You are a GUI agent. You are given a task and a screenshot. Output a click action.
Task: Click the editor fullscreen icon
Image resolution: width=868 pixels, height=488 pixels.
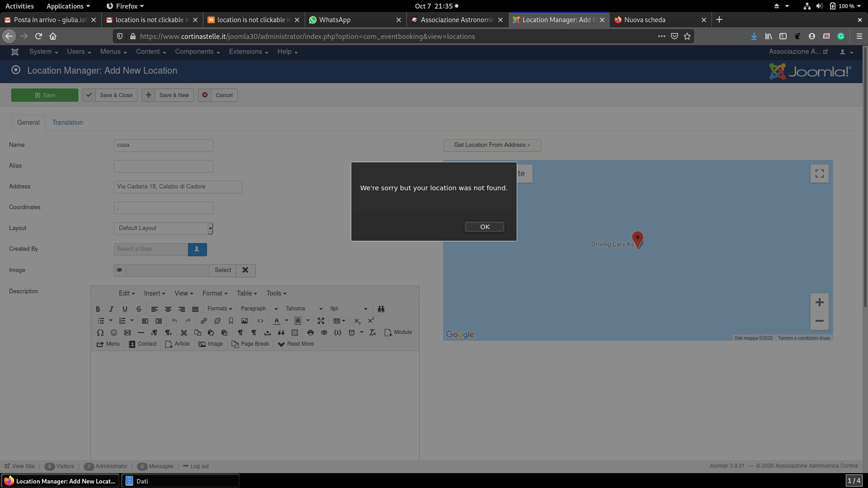pyautogui.click(x=321, y=321)
